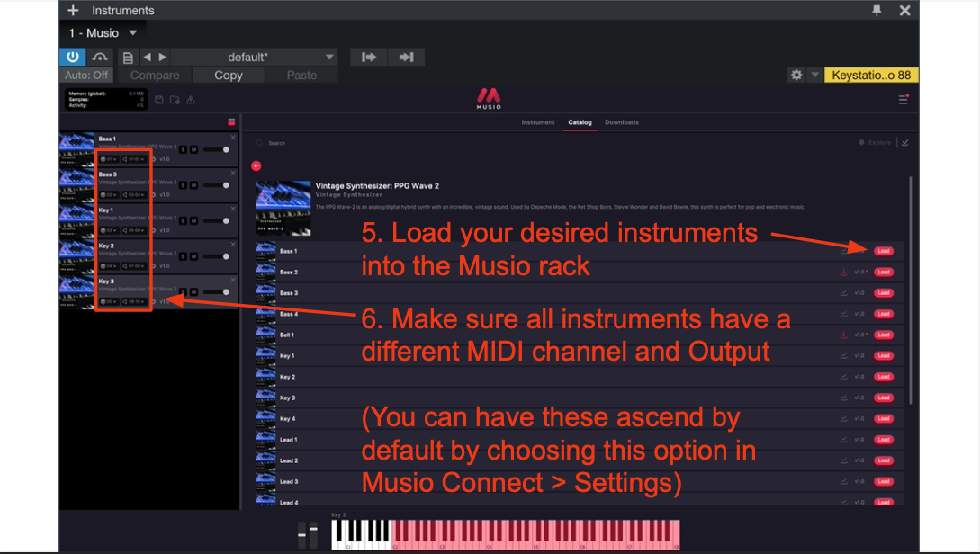The height and width of the screenshot is (554, 980).
Task: Click the warning triangle icon
Action: (191, 100)
